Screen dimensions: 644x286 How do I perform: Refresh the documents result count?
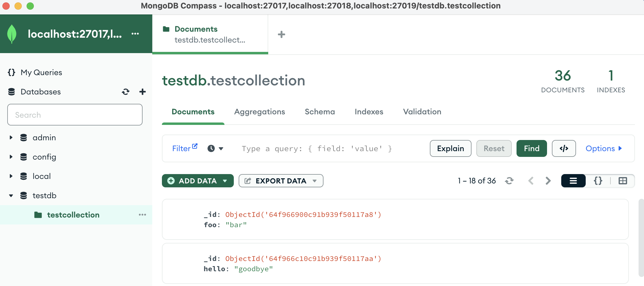[x=509, y=181]
